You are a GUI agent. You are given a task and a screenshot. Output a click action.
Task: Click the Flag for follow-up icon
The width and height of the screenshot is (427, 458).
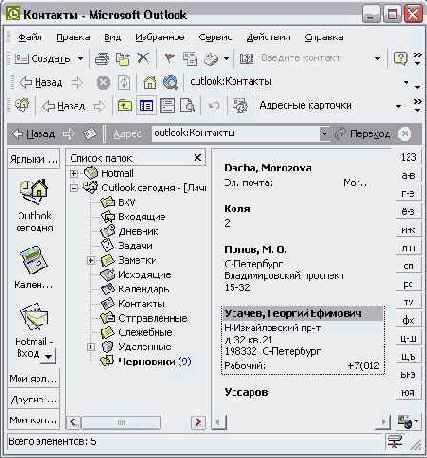tap(170, 59)
